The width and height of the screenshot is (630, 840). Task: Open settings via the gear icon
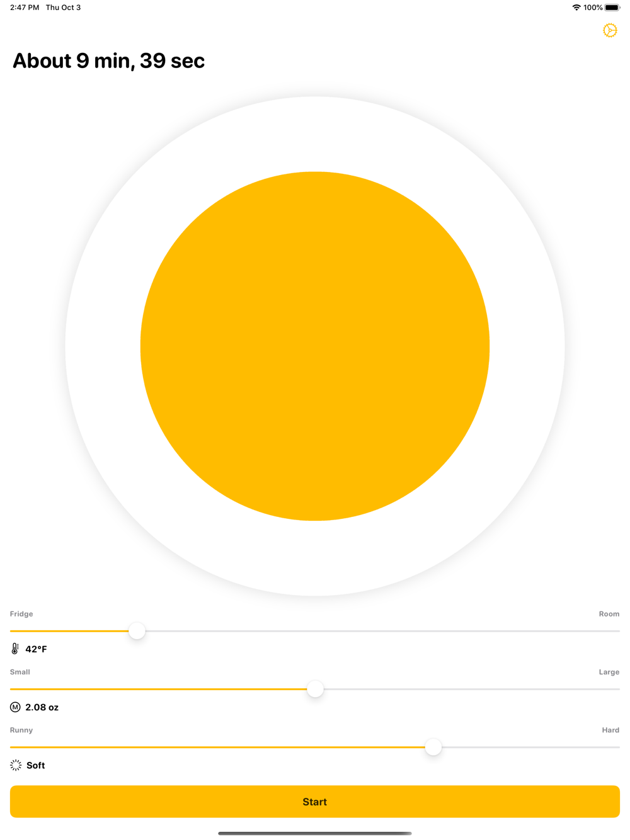[610, 30]
